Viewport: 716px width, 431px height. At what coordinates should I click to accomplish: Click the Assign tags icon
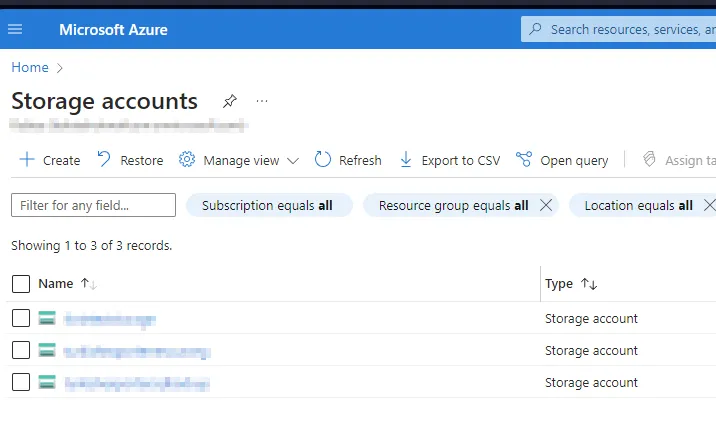[x=649, y=160]
